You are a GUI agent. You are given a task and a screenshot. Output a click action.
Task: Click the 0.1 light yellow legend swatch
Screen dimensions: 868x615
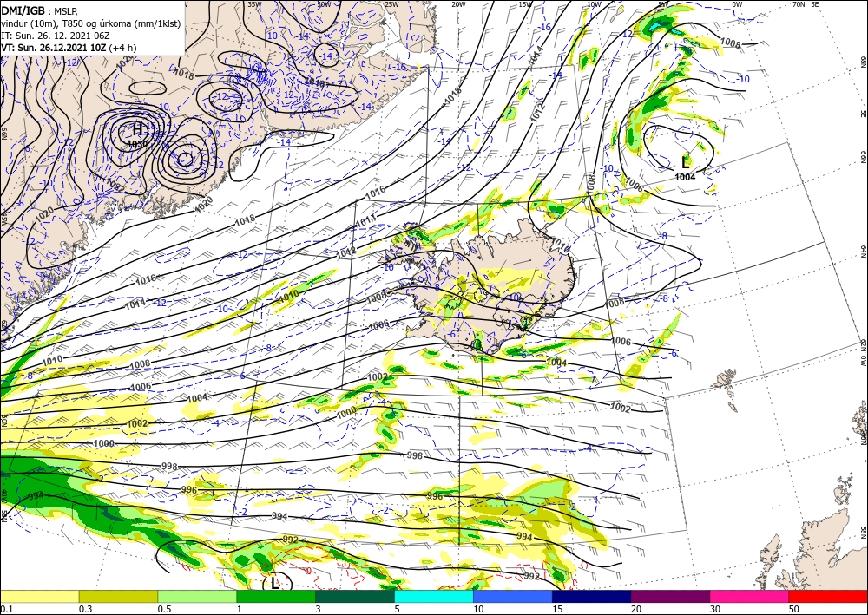click(x=39, y=596)
